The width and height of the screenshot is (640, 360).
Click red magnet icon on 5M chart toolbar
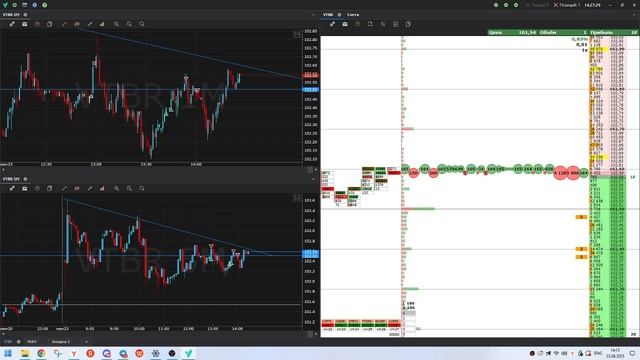77,189
